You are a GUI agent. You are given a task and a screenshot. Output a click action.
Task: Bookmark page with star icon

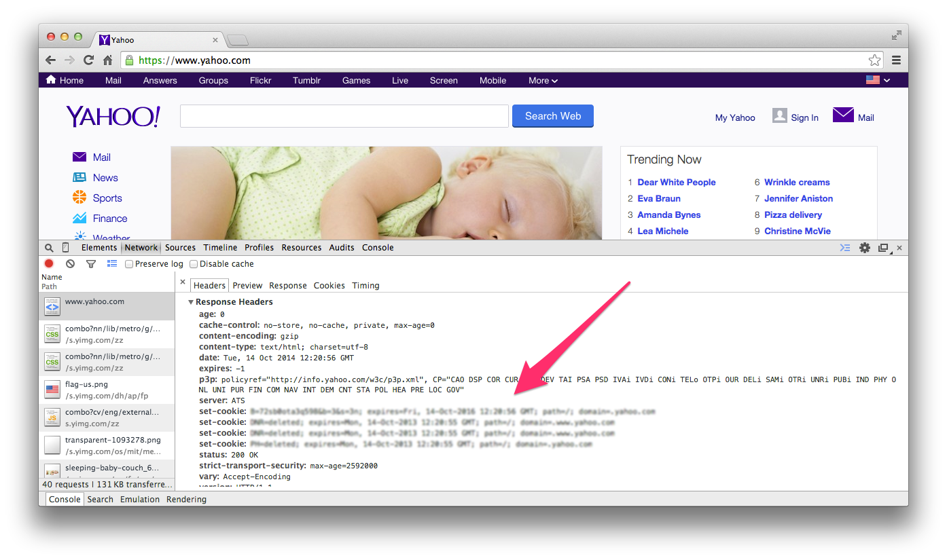(875, 60)
